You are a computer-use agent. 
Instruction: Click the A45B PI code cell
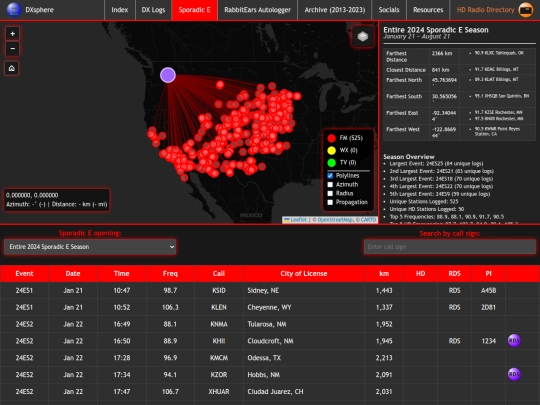point(488,290)
